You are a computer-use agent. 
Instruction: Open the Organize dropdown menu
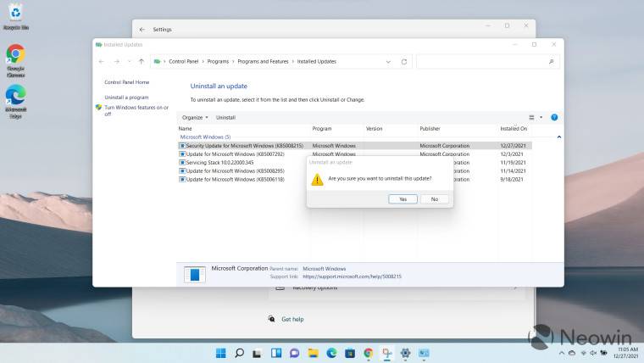tap(195, 117)
